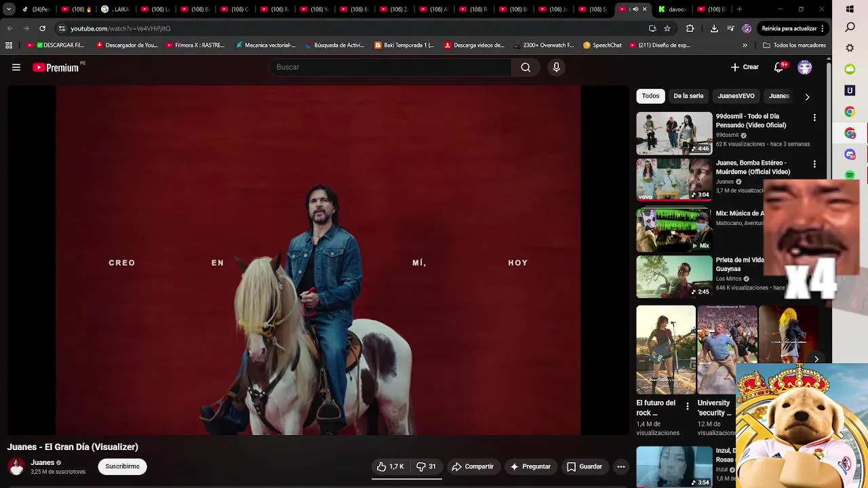Open Chrome menu three dots
This screenshot has width=868, height=488.
coord(822,28)
